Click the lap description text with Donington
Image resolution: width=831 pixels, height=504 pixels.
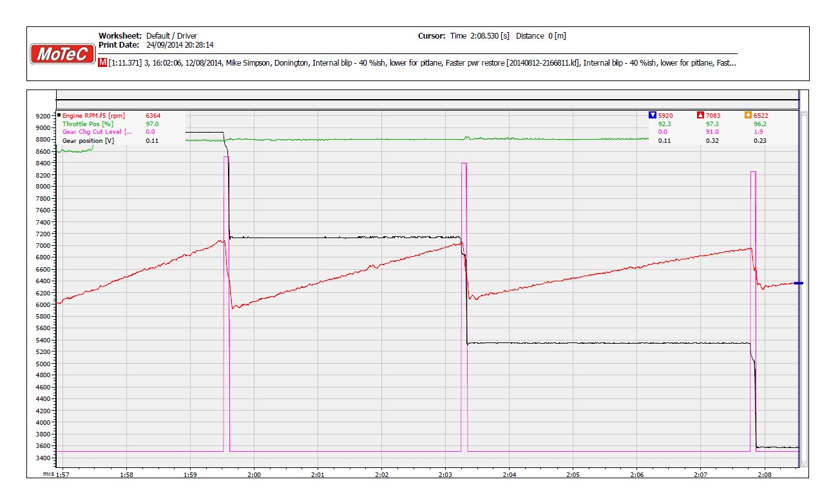419,63
